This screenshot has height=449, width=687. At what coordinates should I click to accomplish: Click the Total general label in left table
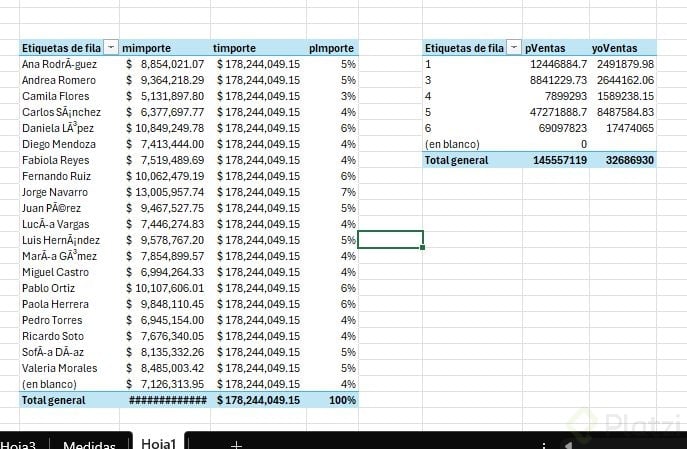coord(53,400)
